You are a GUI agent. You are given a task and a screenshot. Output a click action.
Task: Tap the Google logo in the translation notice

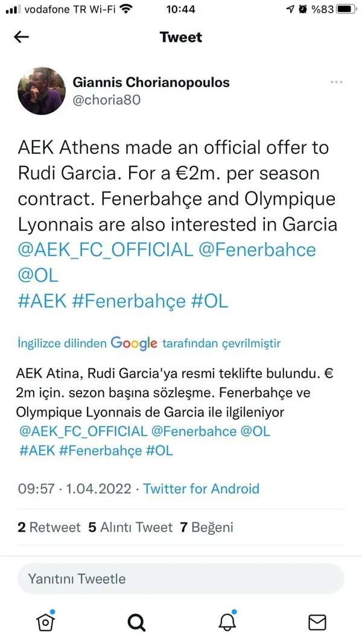click(134, 343)
